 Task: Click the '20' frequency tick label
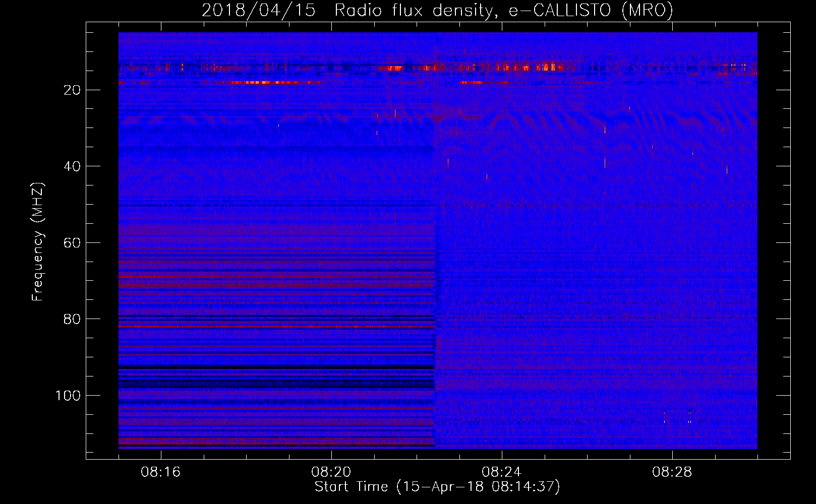point(72,90)
